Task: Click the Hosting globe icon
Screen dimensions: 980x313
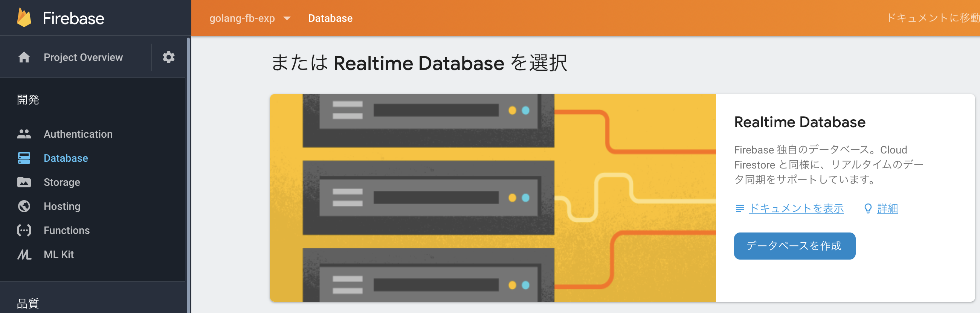Action: point(24,206)
